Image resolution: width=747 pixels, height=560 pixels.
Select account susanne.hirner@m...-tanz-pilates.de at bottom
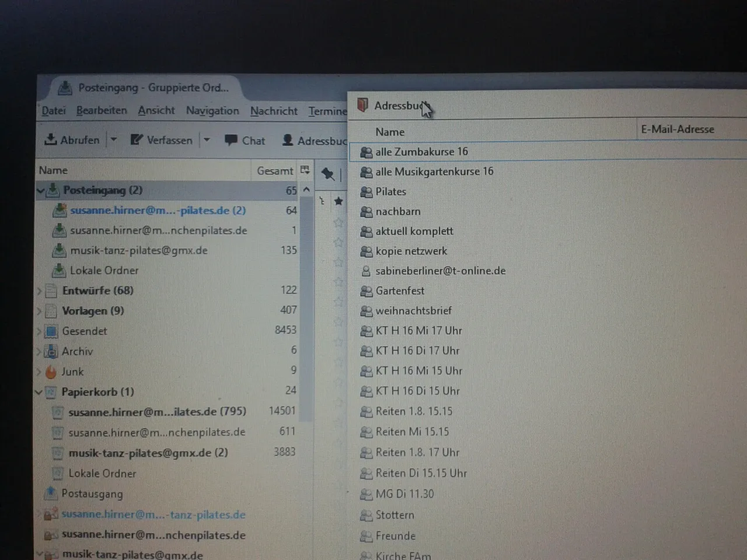(x=153, y=514)
